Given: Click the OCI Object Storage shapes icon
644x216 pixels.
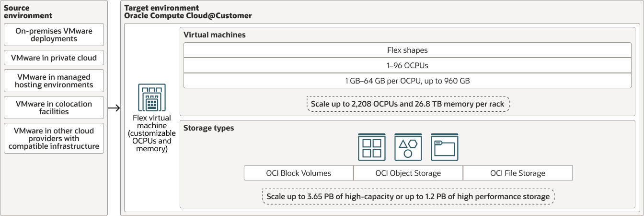Looking at the screenshot, I should [x=408, y=147].
